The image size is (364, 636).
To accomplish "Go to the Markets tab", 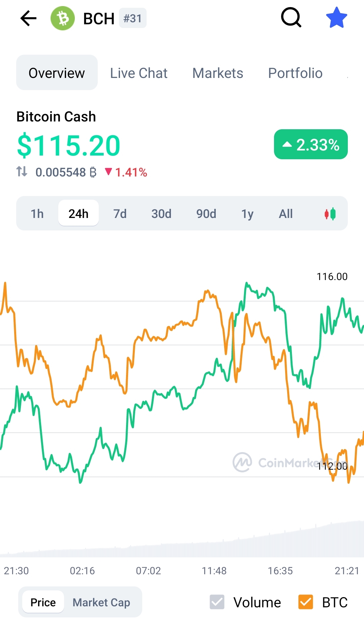I will click(x=218, y=73).
